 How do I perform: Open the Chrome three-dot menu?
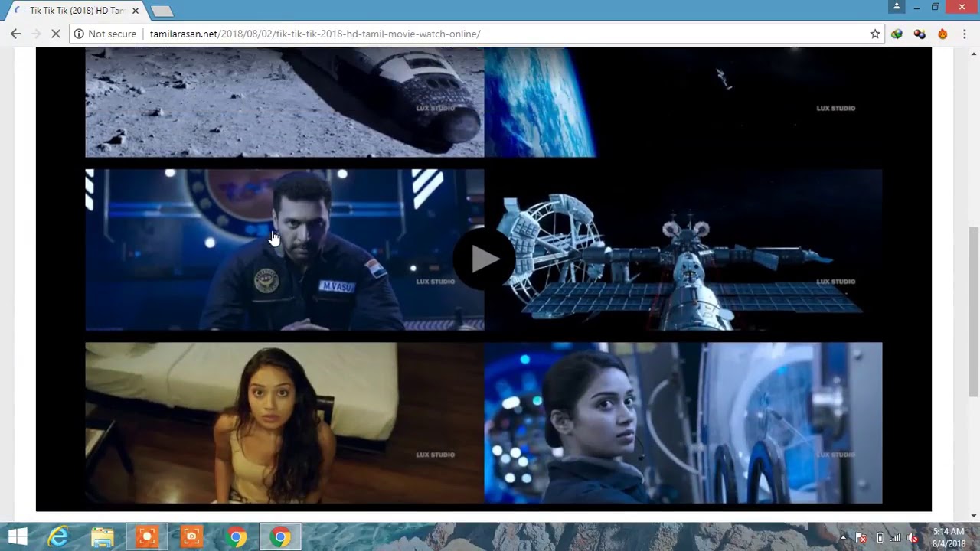tap(964, 34)
